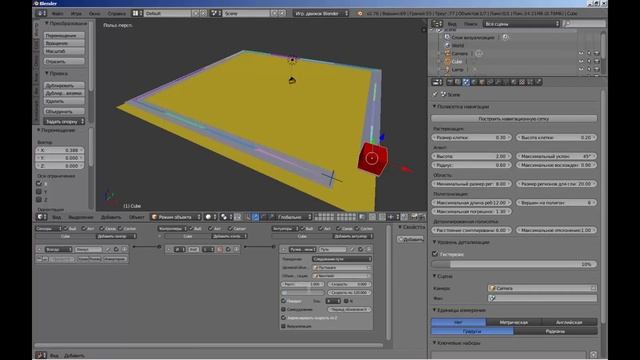Toggle Визуализация checkbox in actuator
This screenshot has height=360, width=640.
pos(284,326)
